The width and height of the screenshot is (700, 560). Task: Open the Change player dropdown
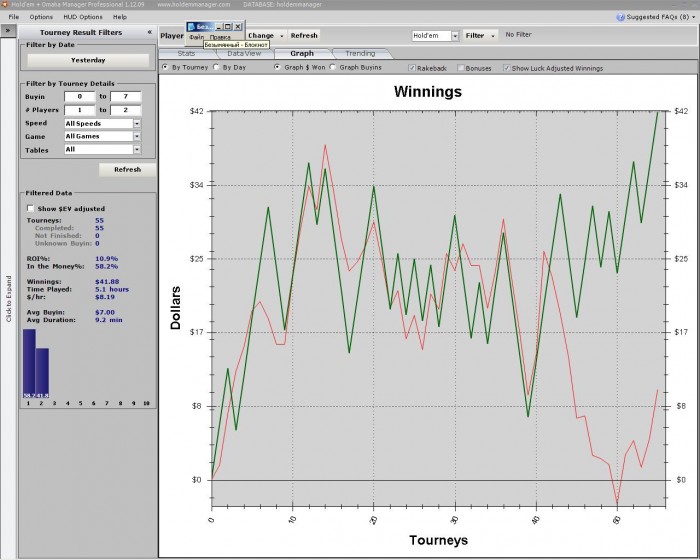[x=266, y=36]
